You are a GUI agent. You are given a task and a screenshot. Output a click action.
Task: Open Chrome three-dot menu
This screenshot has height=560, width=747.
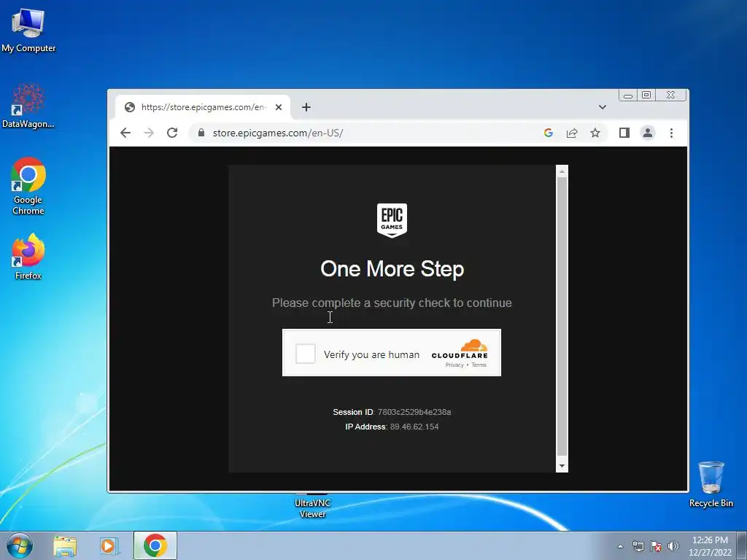tap(671, 133)
